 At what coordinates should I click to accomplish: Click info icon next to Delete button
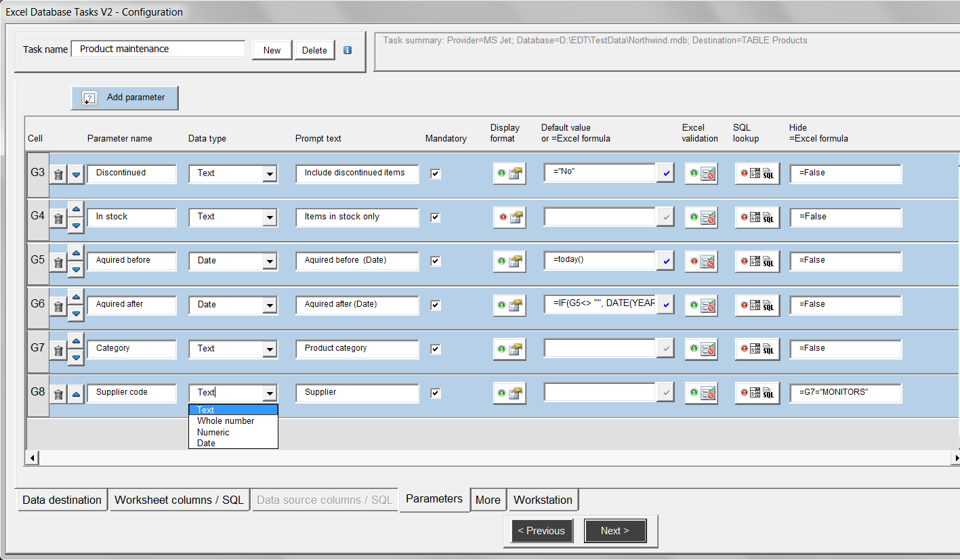(x=348, y=50)
